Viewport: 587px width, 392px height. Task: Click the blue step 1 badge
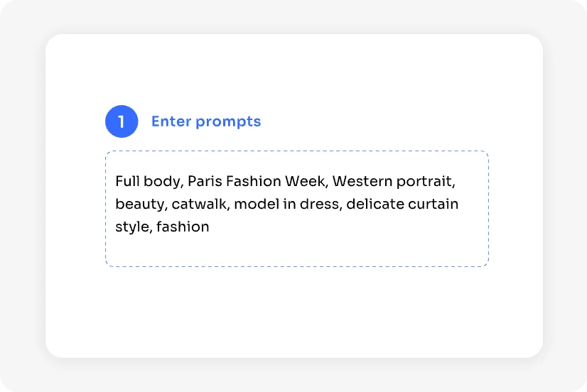pos(122,121)
